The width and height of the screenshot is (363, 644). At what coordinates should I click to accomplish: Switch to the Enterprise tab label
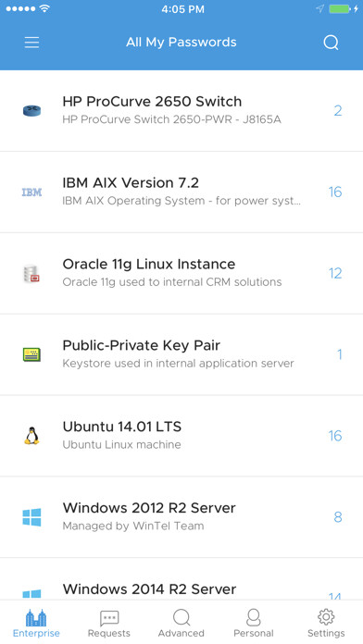[36, 633]
